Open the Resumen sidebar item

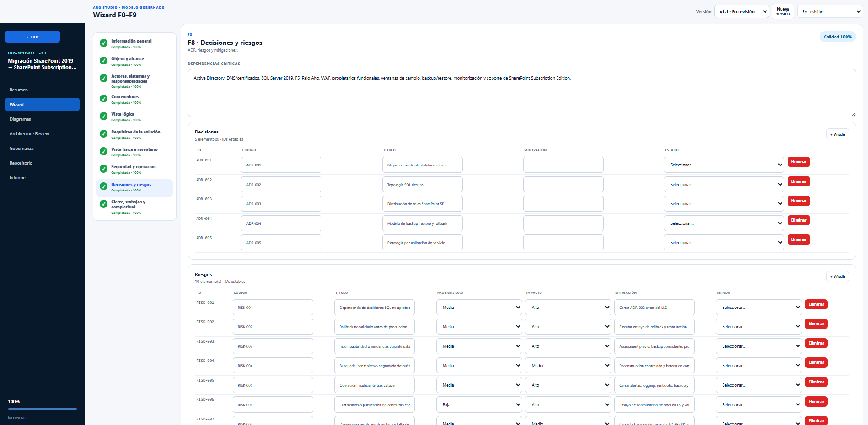coord(42,90)
